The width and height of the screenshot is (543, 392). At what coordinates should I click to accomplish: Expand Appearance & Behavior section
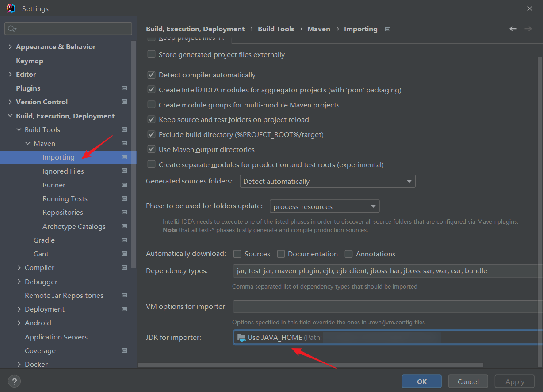pos(10,46)
